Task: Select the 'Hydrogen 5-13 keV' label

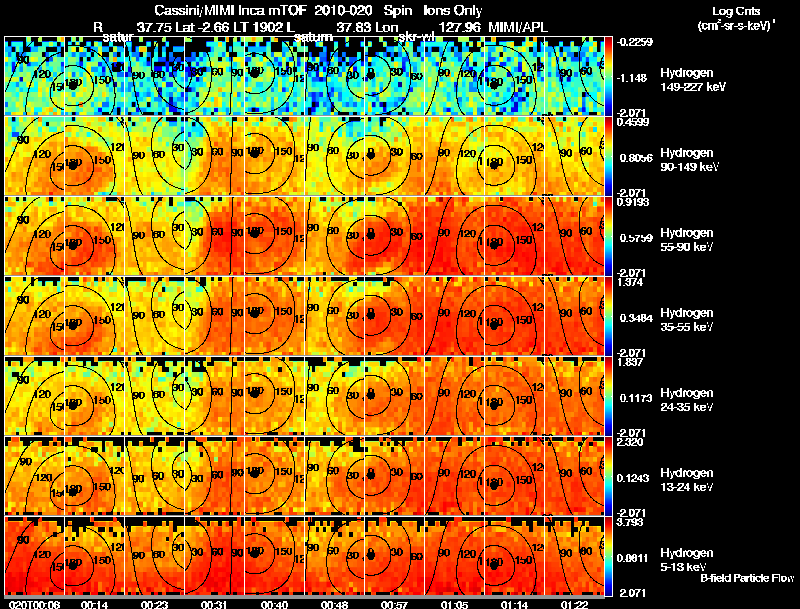Action: coord(687,560)
